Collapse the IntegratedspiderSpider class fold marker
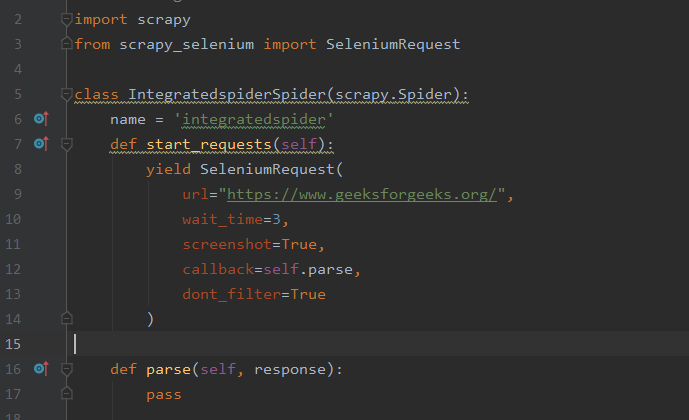This screenshot has height=420, width=689. (66, 94)
